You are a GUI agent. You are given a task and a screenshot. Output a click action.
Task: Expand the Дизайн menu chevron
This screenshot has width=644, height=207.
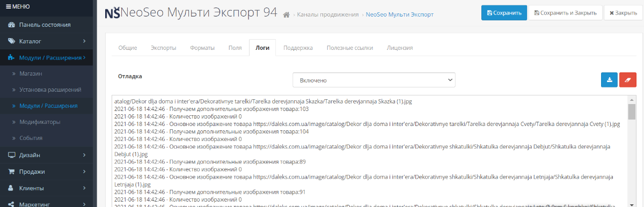84,155
